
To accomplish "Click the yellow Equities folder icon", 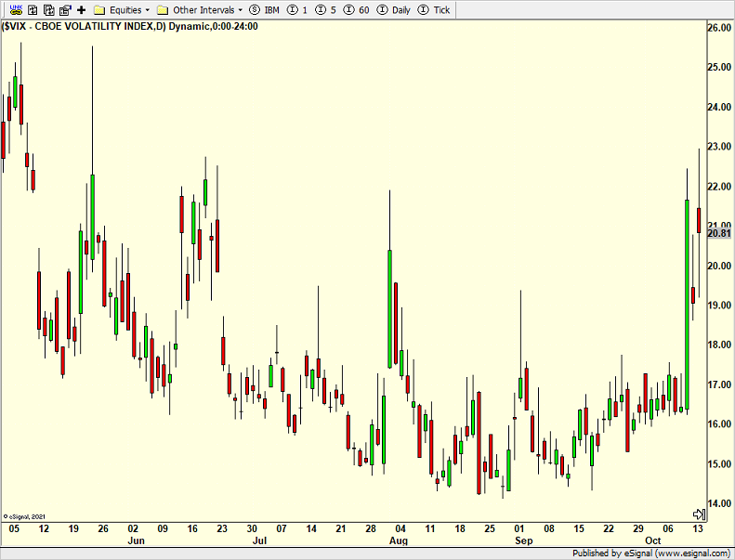I will (x=98, y=9).
